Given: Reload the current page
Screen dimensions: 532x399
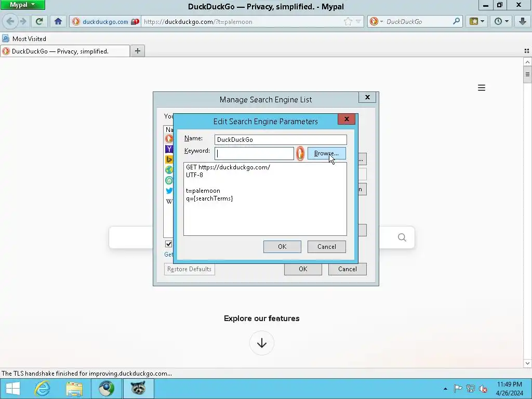Looking at the screenshot, I should (39, 21).
